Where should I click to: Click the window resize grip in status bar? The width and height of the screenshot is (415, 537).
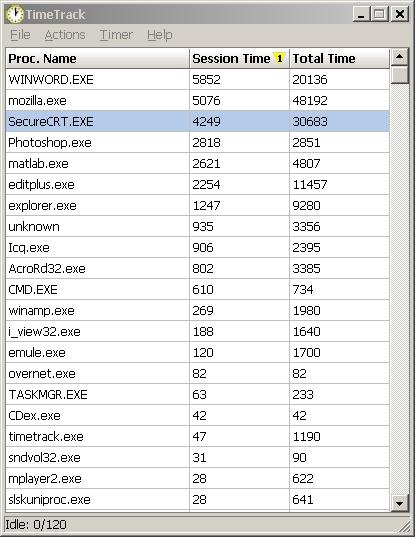404,527
